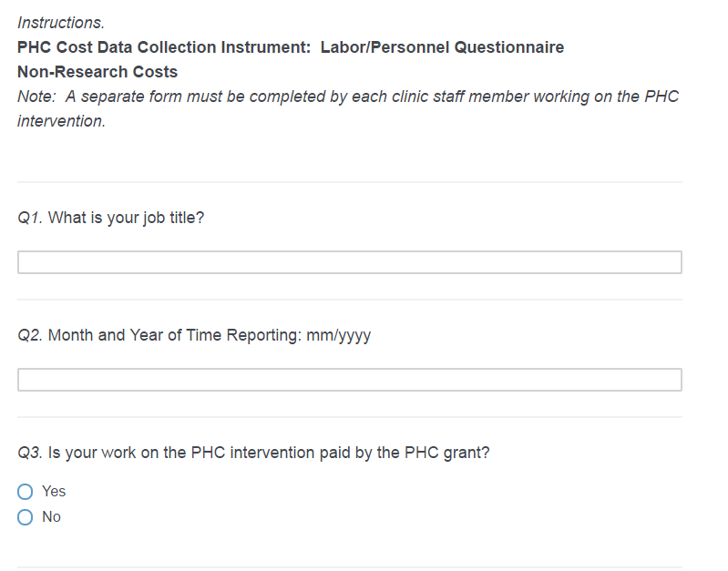The height and width of the screenshot is (571, 728).
Task: Click the PHC grant payment question text
Action: coord(269,453)
